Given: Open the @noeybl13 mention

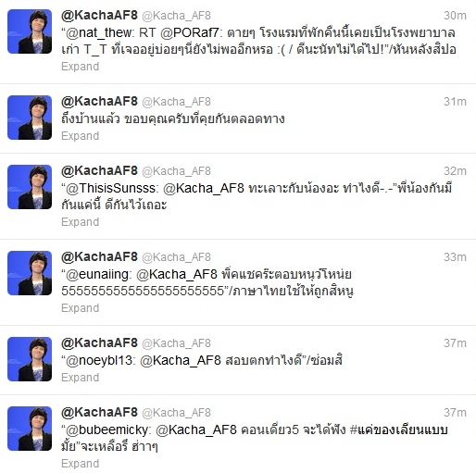Looking at the screenshot, I should coord(99,361).
